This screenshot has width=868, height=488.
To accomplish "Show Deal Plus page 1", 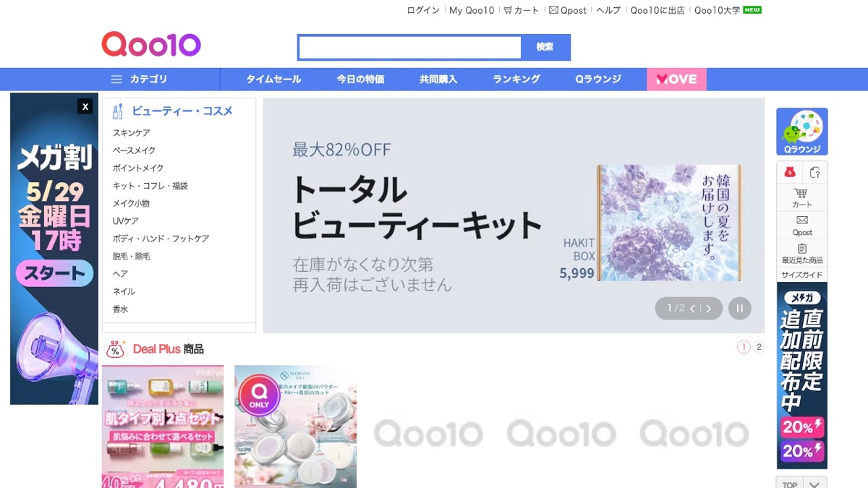I will point(744,347).
